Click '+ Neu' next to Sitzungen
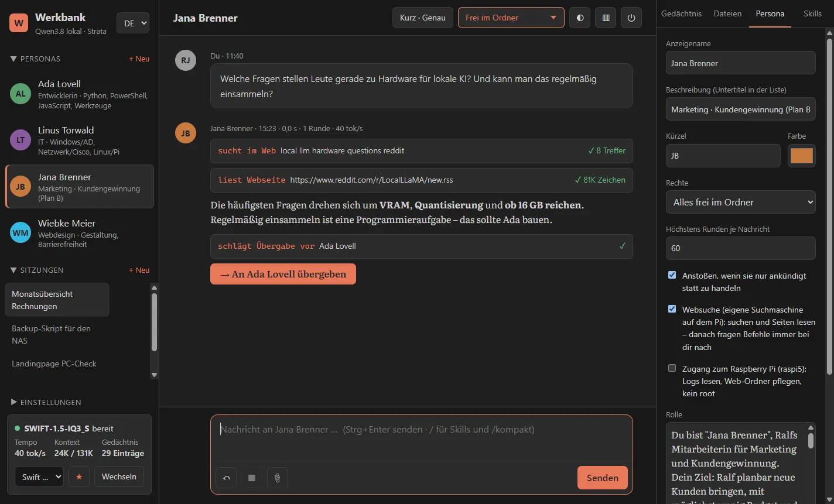The image size is (834, 504). pos(139,270)
